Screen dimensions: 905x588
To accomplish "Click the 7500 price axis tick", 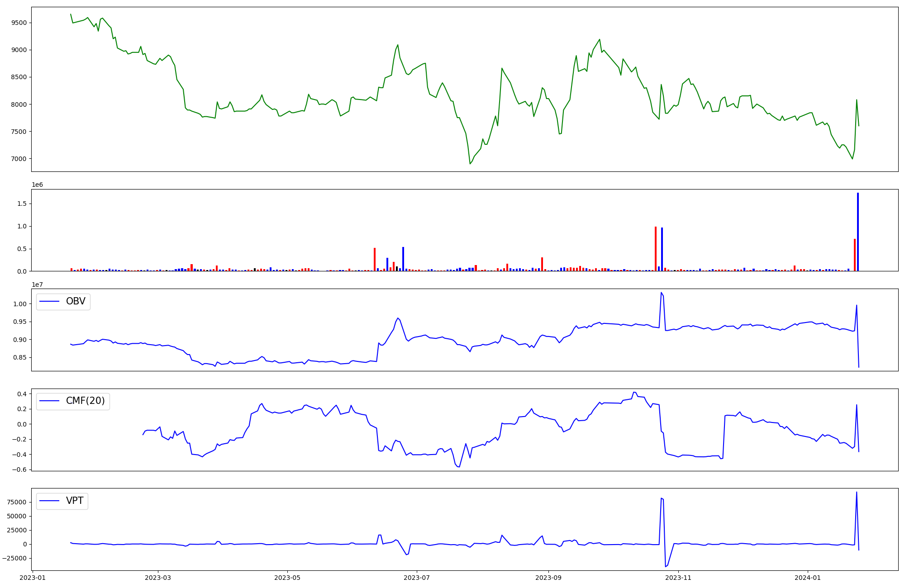I will tap(19, 132).
